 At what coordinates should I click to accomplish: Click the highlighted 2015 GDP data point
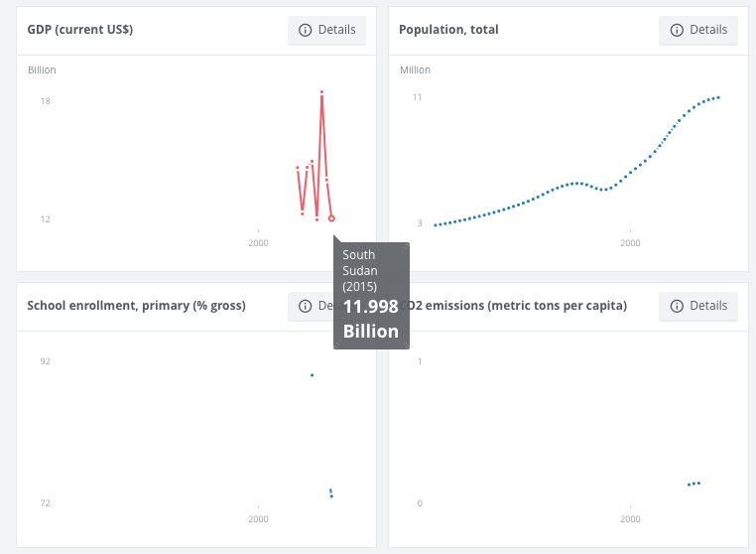tap(331, 218)
